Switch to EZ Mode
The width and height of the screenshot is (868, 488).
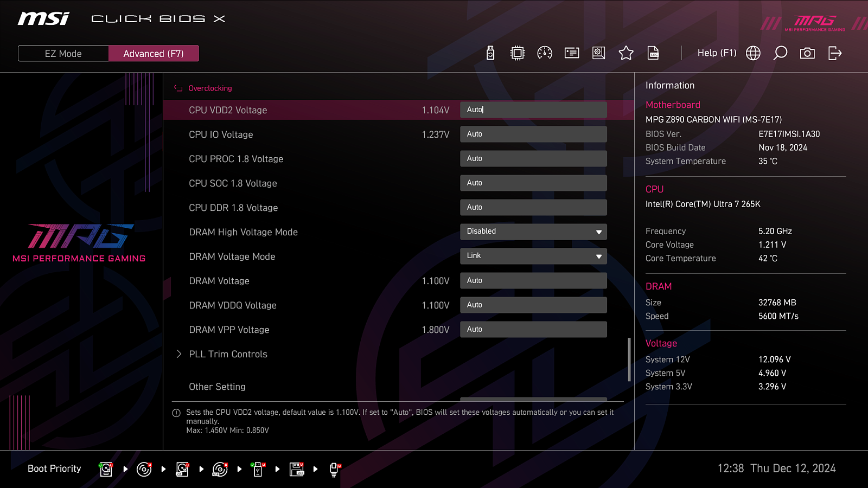click(63, 54)
